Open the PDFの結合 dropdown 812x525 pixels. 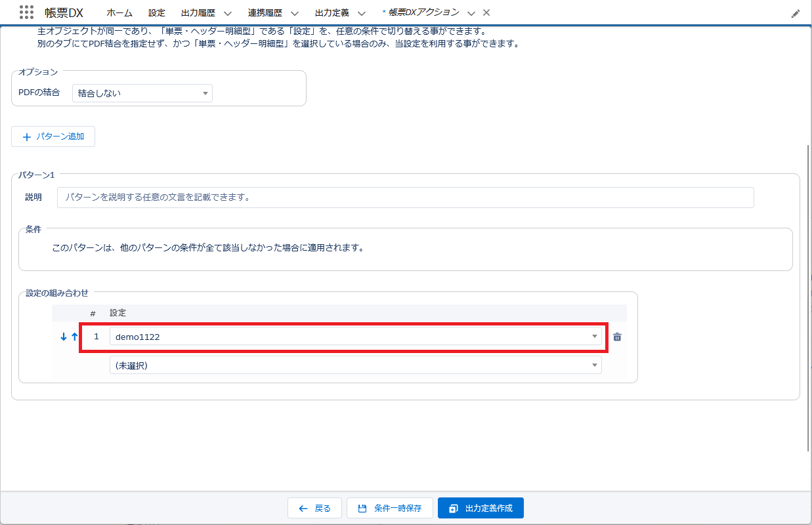[142, 93]
